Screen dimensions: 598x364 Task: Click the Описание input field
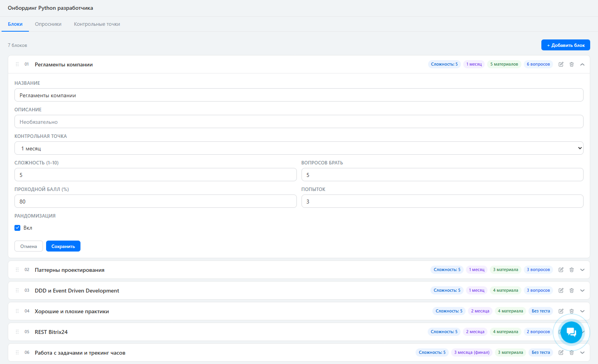(299, 122)
